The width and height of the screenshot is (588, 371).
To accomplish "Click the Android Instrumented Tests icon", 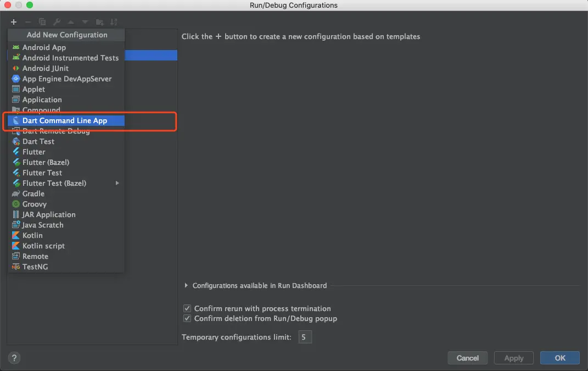I will [16, 58].
